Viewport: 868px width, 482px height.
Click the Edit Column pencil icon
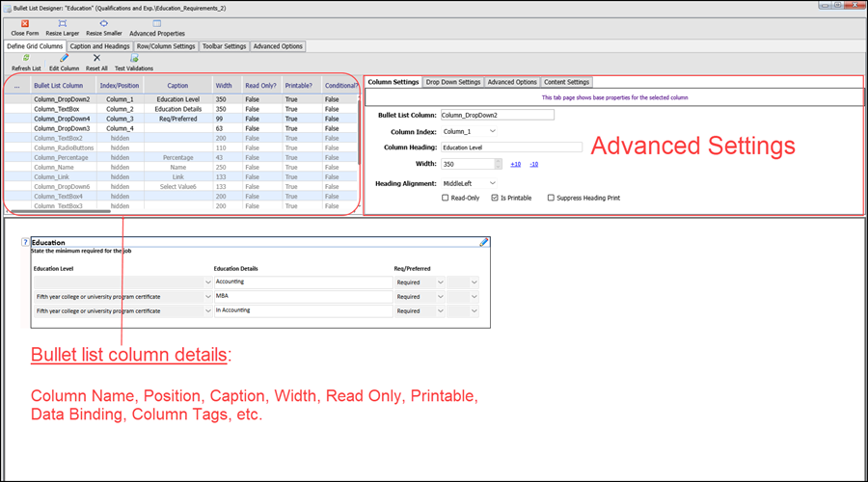65,58
